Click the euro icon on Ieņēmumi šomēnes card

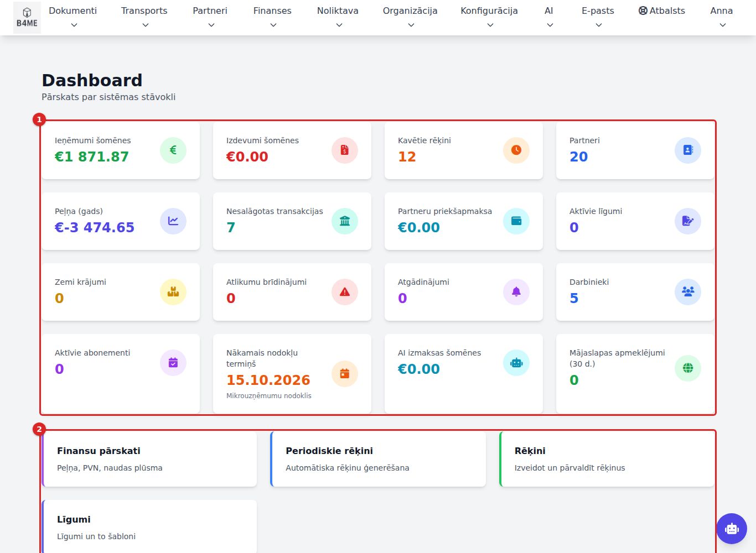pos(173,150)
